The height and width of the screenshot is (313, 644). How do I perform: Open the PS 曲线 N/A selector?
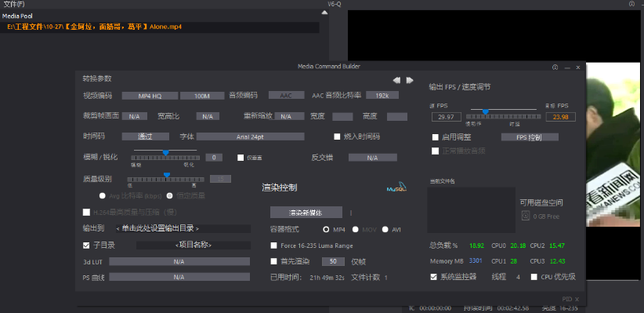pos(179,277)
